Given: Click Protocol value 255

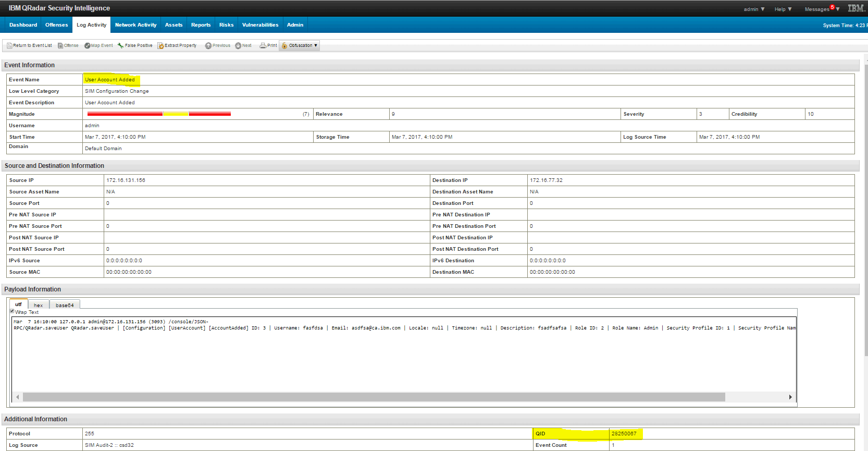Looking at the screenshot, I should pyautogui.click(x=90, y=434).
